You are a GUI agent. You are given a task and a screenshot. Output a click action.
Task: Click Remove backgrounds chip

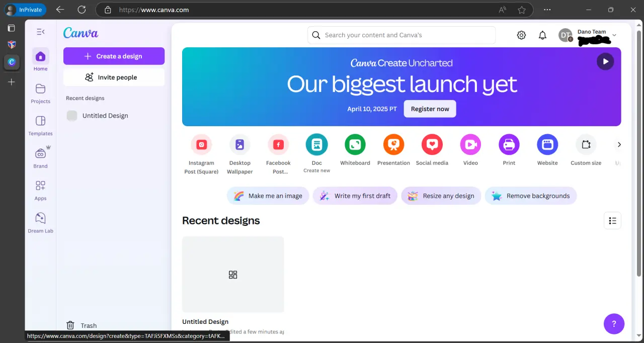531,196
